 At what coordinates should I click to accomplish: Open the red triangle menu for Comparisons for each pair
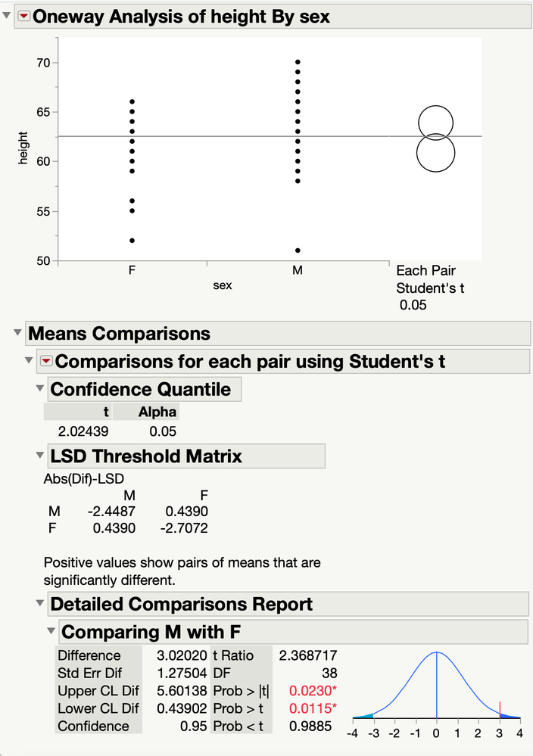tap(45, 361)
